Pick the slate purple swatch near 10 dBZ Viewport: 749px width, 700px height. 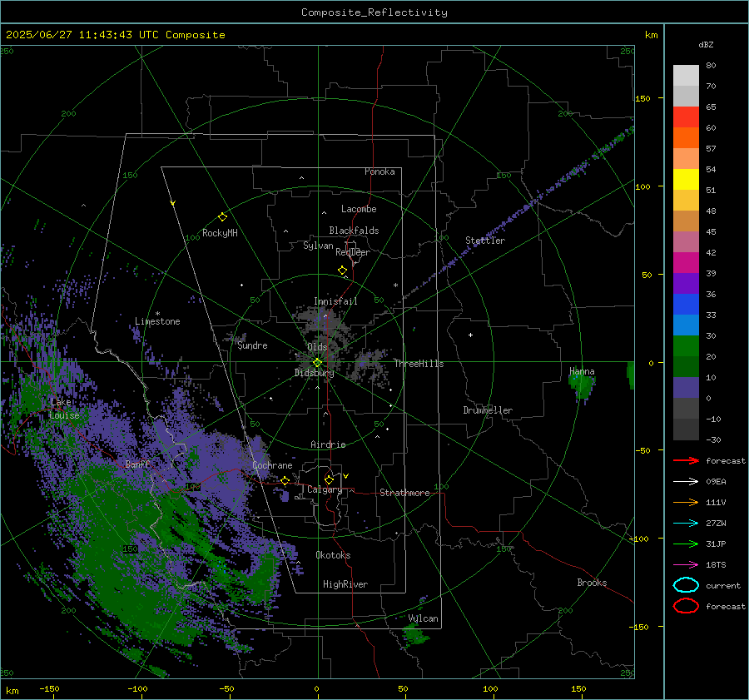(x=686, y=388)
